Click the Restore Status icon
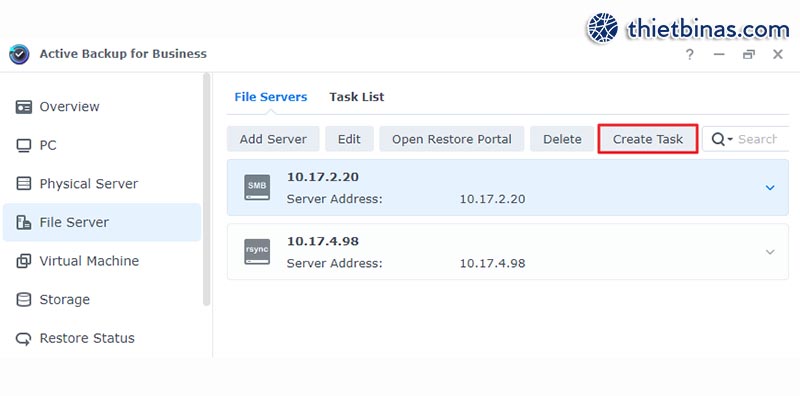Screen dimensions: 800x396 23,338
